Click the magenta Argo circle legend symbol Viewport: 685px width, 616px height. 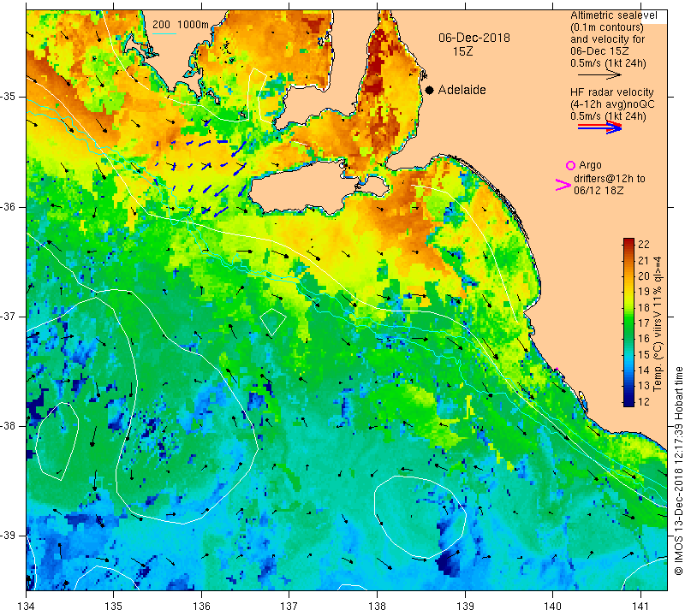click(570, 165)
